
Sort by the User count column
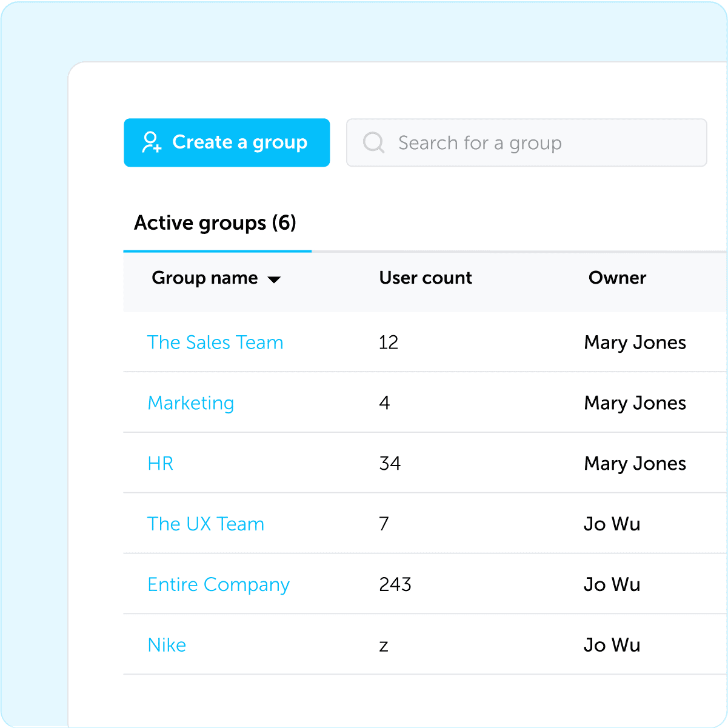point(426,278)
